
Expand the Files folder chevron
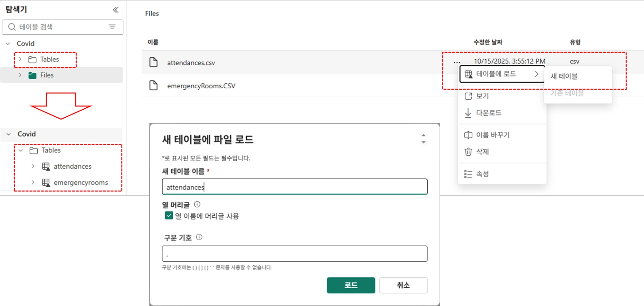point(20,75)
